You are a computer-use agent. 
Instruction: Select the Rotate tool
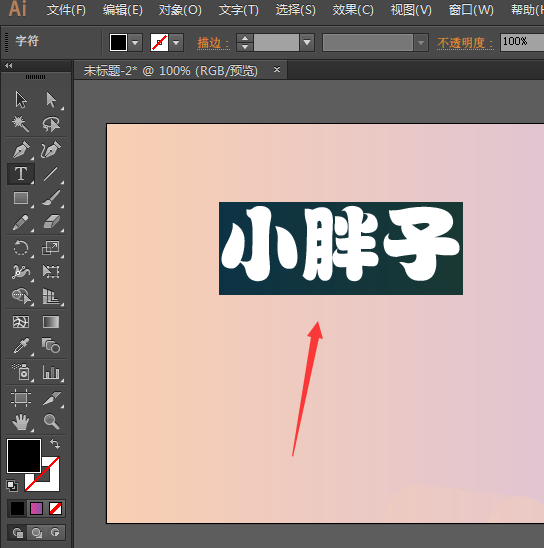click(x=21, y=248)
